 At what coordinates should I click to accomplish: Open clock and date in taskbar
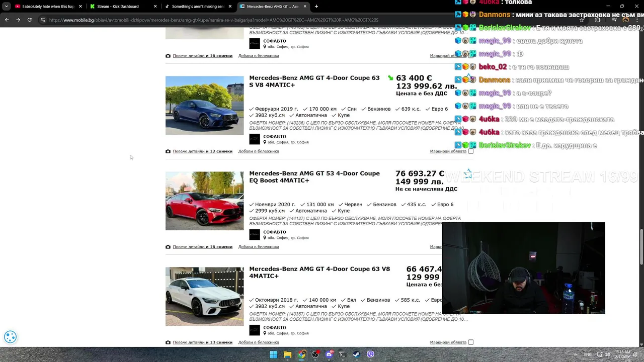[623, 354]
